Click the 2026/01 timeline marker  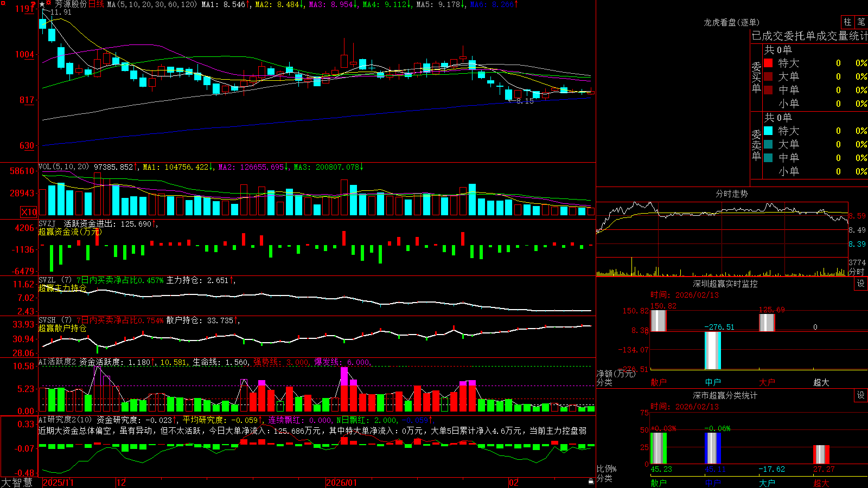tap(341, 483)
